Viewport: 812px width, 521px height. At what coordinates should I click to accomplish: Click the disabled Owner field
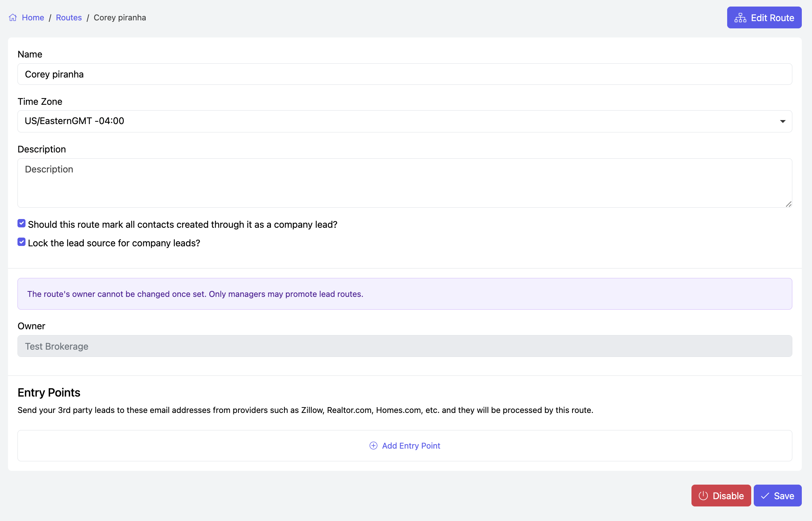pos(405,346)
